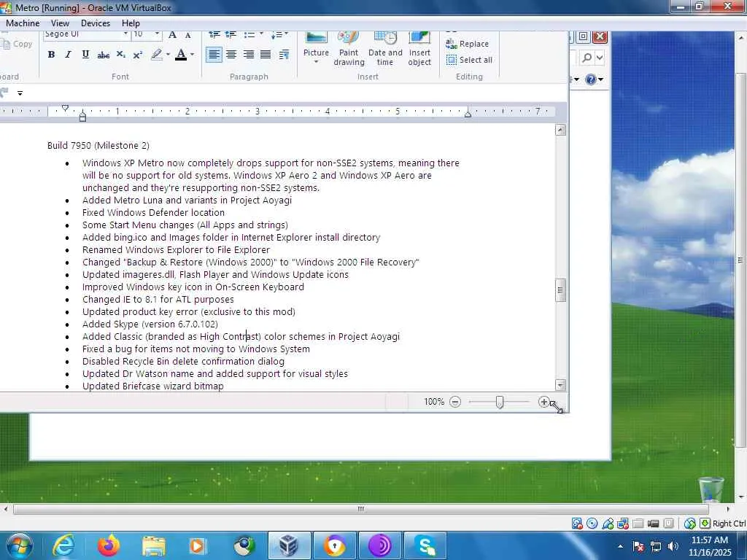Image resolution: width=747 pixels, height=560 pixels.
Task: Click the WordPad vertical scrollbar down arrow
Action: (x=561, y=385)
